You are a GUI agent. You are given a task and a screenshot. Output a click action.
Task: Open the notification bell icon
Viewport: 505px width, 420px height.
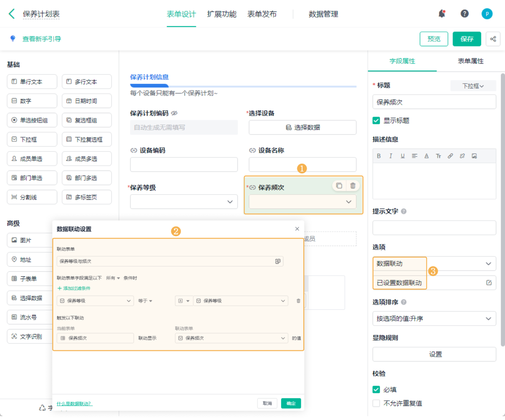click(x=442, y=13)
